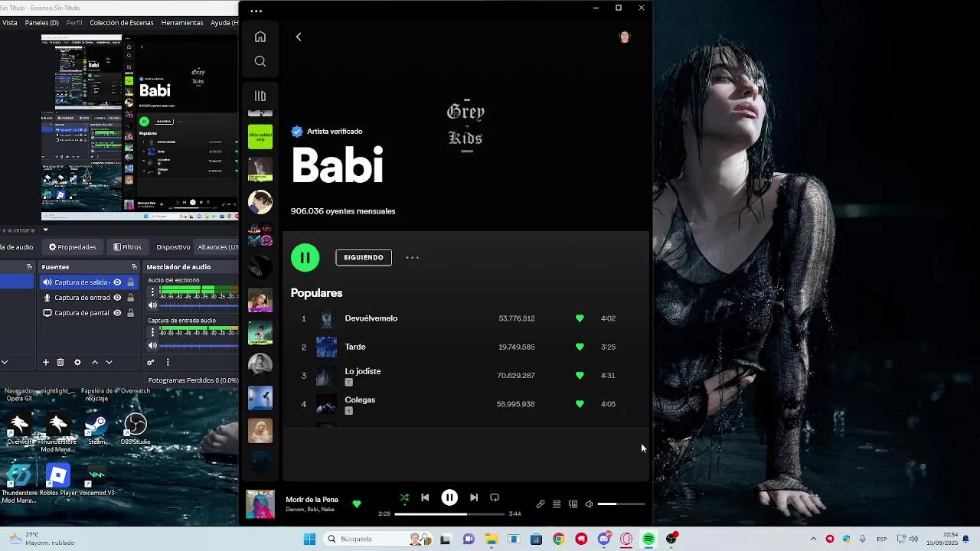980x551 pixels.
Task: Play the track Colegas
Action: point(360,399)
